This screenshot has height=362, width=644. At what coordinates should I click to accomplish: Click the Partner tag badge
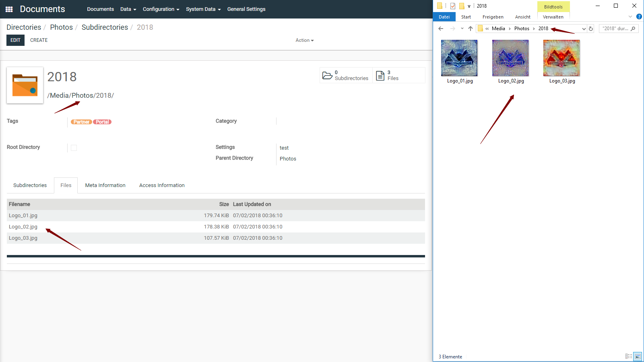click(81, 122)
